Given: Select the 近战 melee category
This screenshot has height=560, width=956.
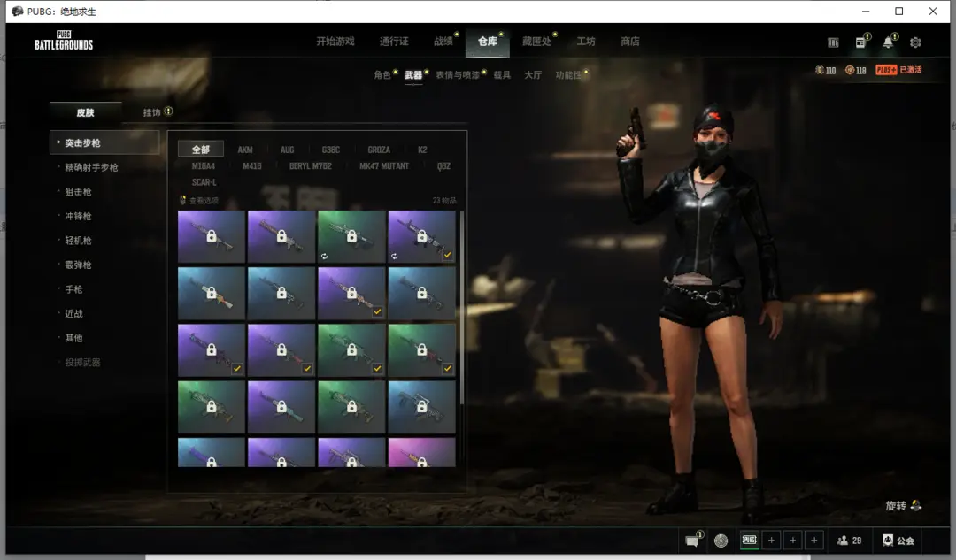Looking at the screenshot, I should (x=73, y=314).
